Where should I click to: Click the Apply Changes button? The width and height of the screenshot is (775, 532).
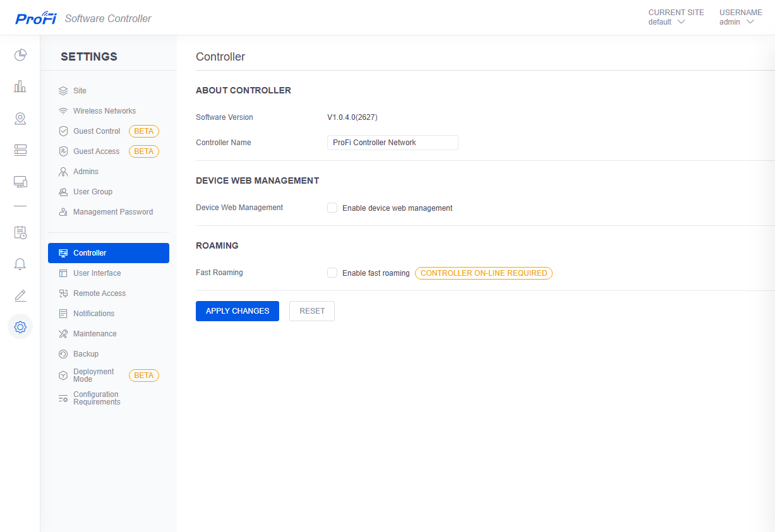coord(237,311)
